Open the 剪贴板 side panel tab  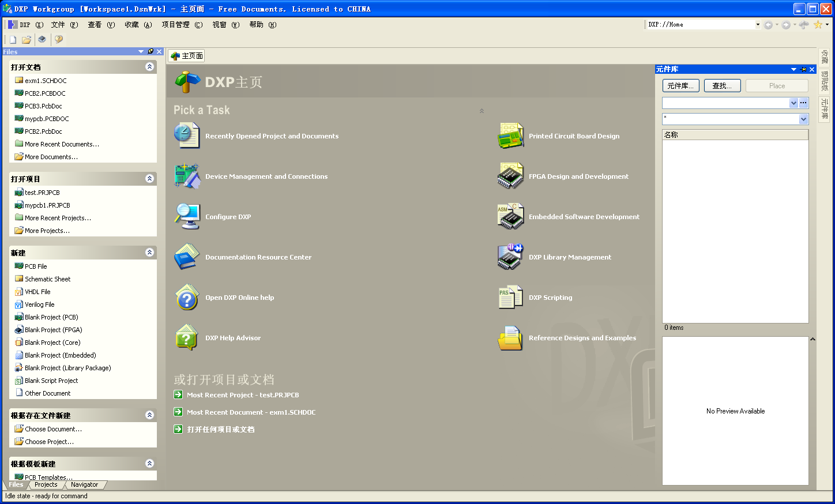pos(825,81)
